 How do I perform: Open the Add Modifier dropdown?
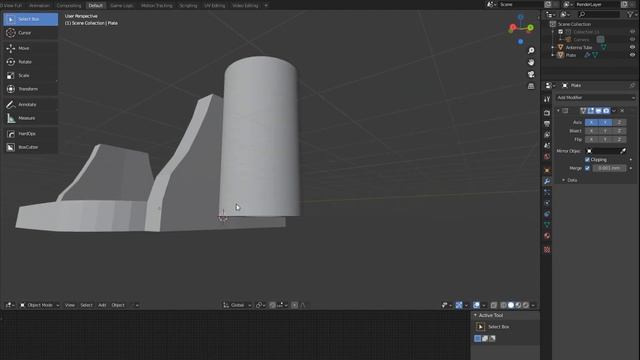(596, 98)
